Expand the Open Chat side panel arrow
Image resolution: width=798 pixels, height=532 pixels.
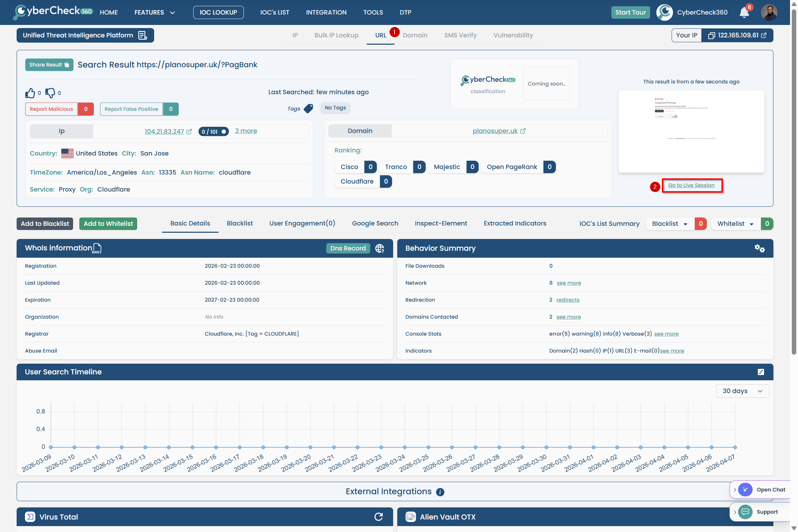(x=735, y=490)
